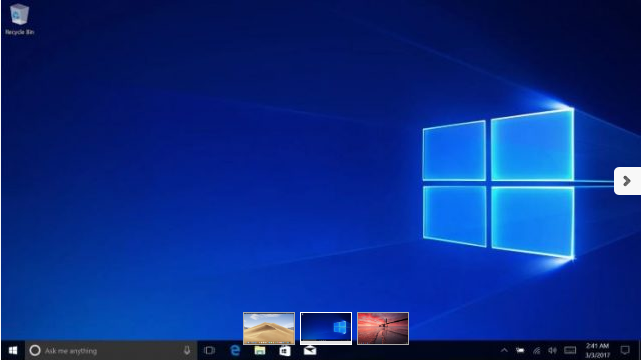The image size is (641, 360).
Task: Open File Explorer from the taskbar
Action: tap(260, 350)
